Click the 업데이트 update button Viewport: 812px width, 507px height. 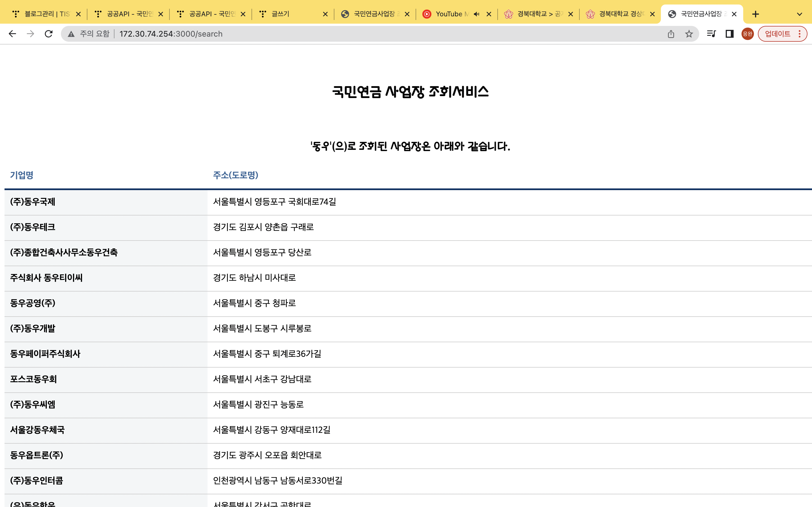[777, 34]
